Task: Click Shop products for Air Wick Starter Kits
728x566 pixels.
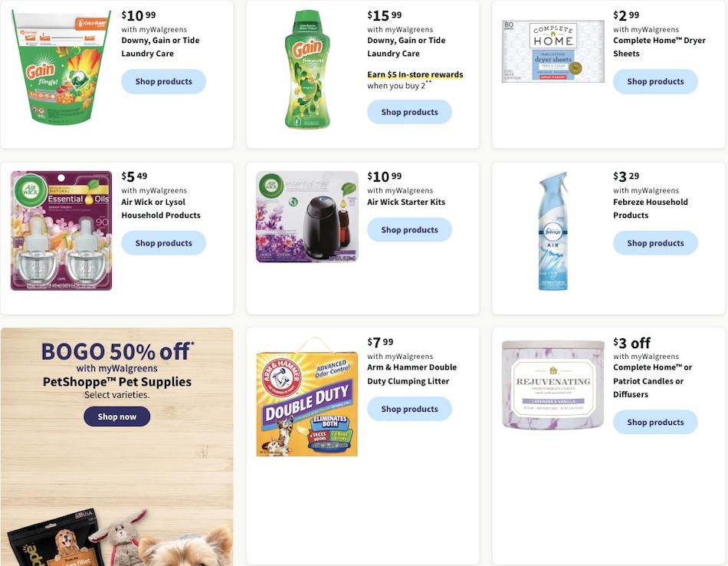Action: [x=409, y=229]
